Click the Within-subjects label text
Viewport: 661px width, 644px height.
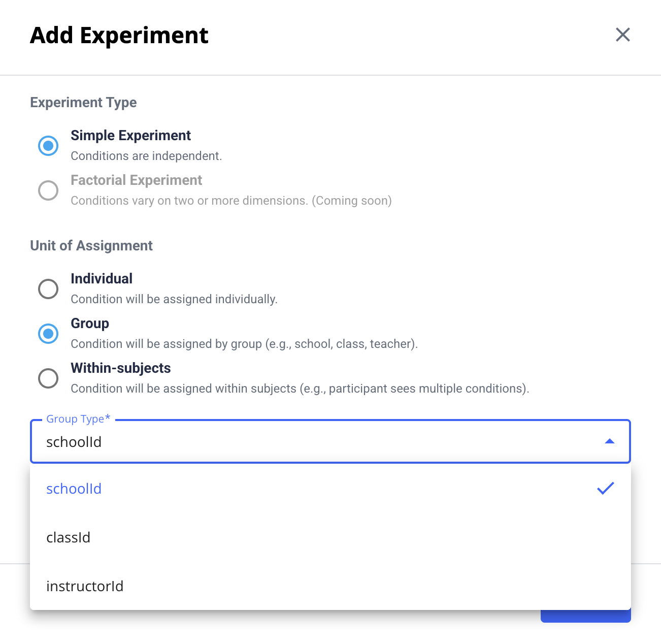[121, 368]
